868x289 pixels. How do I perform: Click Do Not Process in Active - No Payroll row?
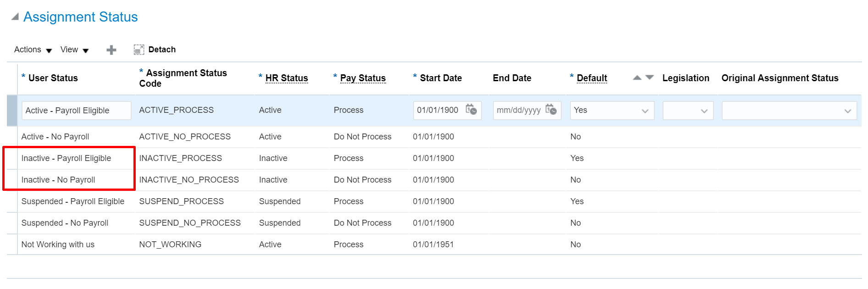pos(363,137)
